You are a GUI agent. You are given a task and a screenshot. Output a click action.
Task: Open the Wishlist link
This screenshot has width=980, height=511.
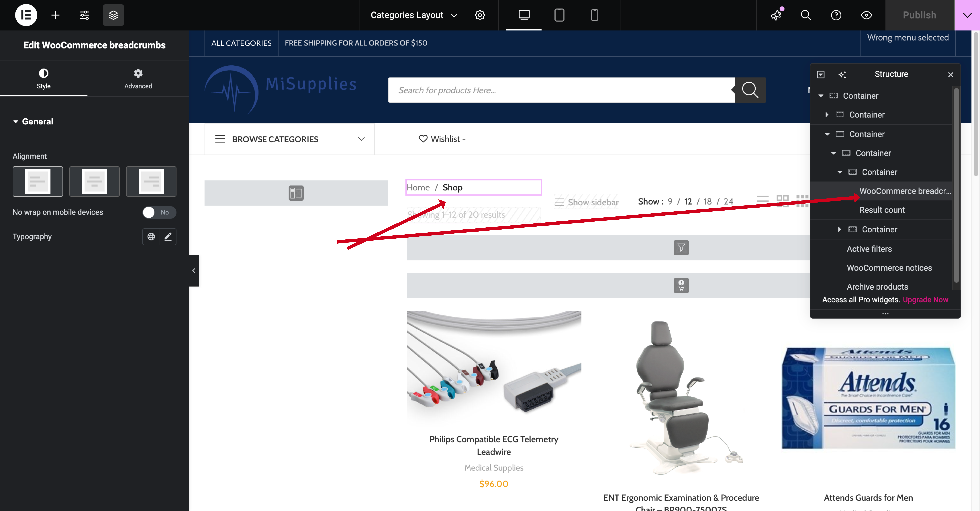pyautogui.click(x=442, y=139)
